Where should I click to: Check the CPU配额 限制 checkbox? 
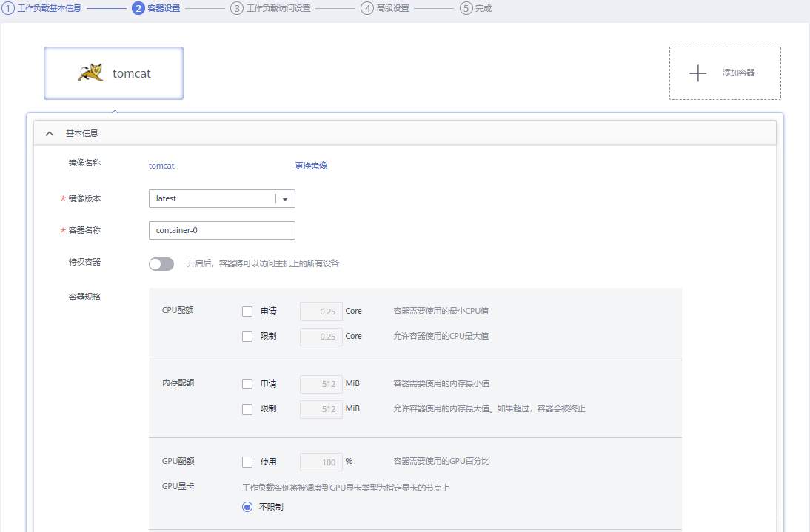click(247, 337)
